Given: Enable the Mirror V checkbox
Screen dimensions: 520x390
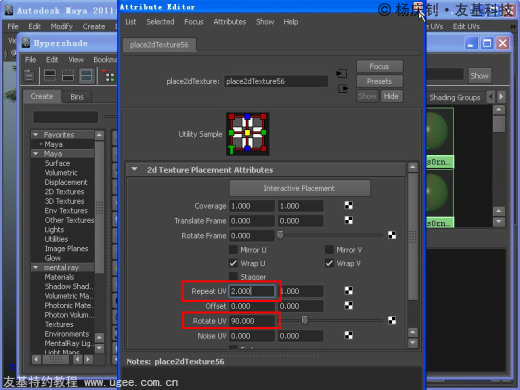Looking at the screenshot, I should point(329,249).
